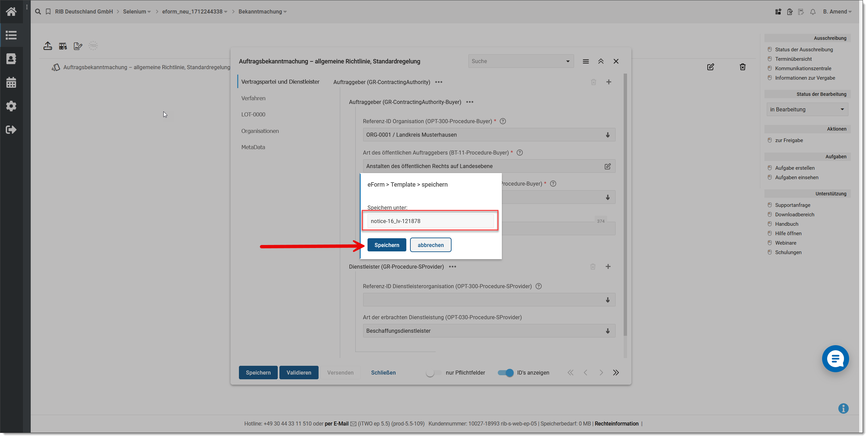868x438 pixels.
Task: Open the calendar sidebar icon
Action: click(11, 82)
